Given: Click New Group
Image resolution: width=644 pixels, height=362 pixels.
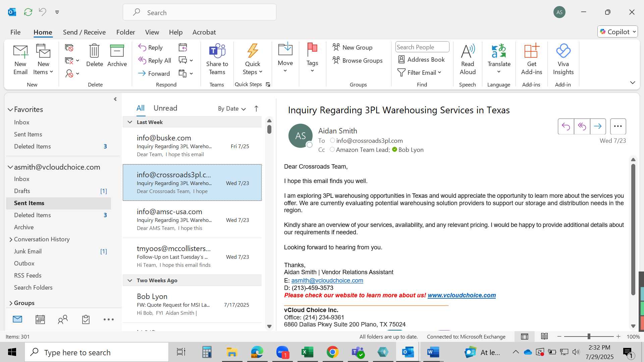Looking at the screenshot, I should [353, 47].
